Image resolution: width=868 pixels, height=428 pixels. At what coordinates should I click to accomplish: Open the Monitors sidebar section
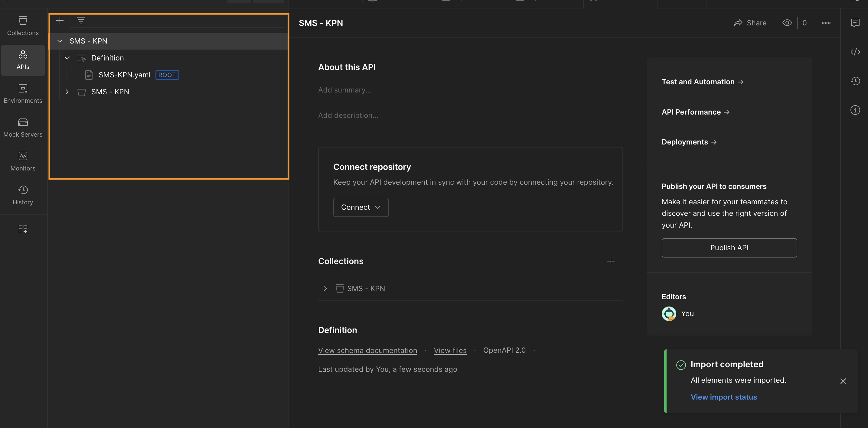[x=23, y=162]
